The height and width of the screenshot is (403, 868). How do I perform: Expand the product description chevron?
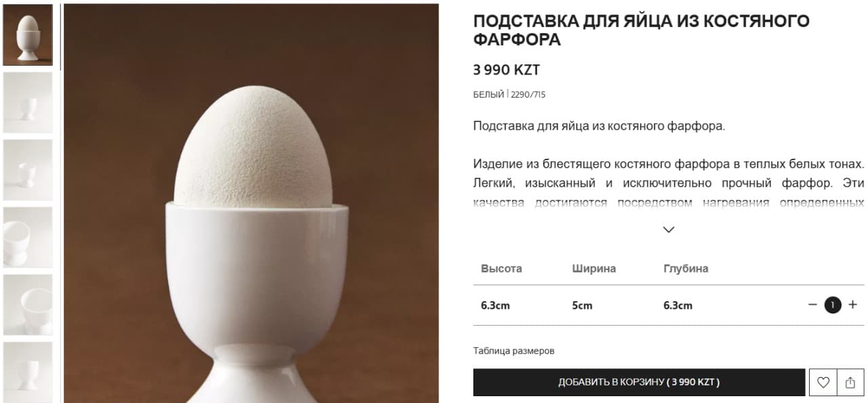[669, 229]
